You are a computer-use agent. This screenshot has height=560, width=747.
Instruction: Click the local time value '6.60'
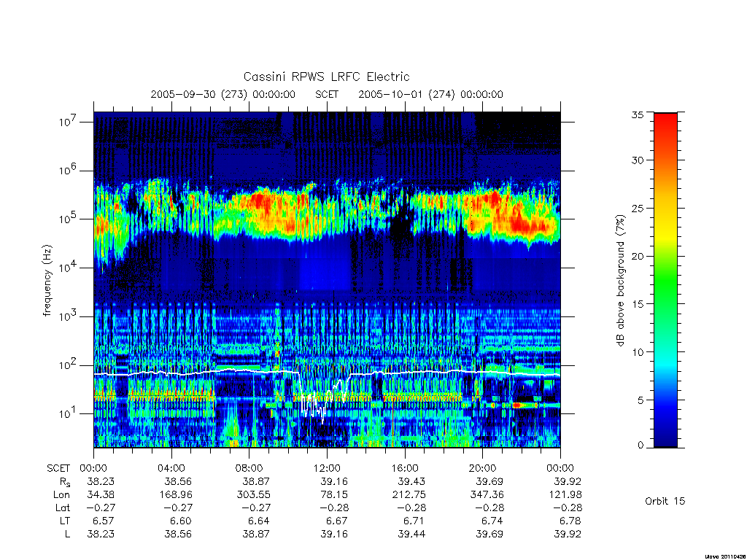(181, 521)
